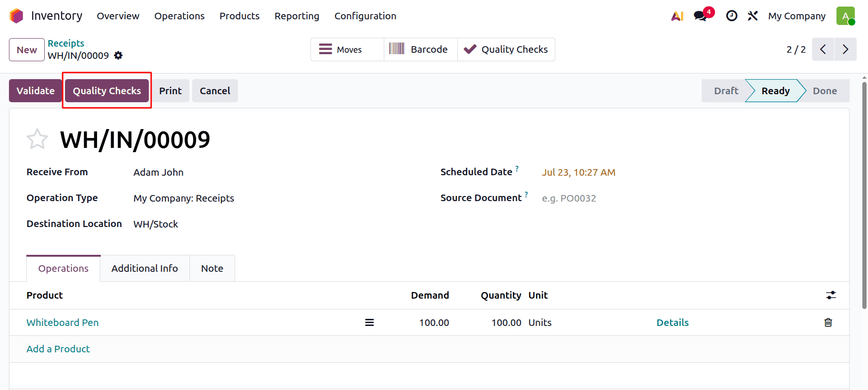868x390 pixels.
Task: Click the Print button
Action: [170, 91]
